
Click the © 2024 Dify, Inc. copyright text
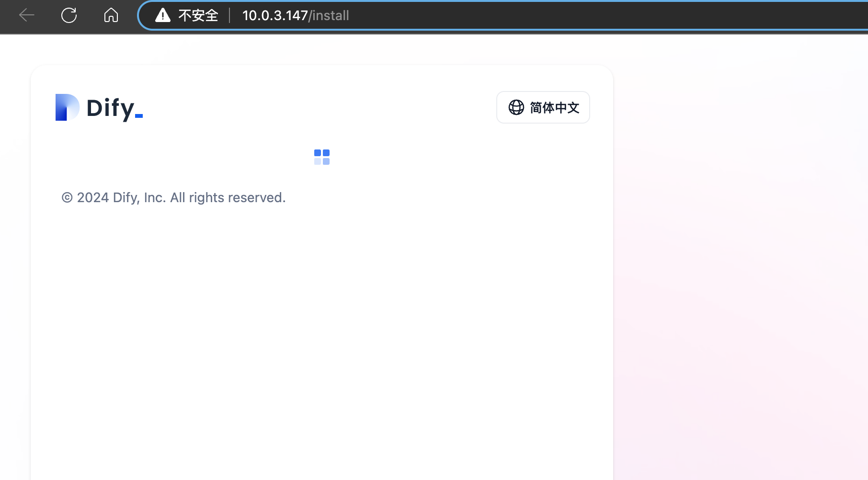173,197
